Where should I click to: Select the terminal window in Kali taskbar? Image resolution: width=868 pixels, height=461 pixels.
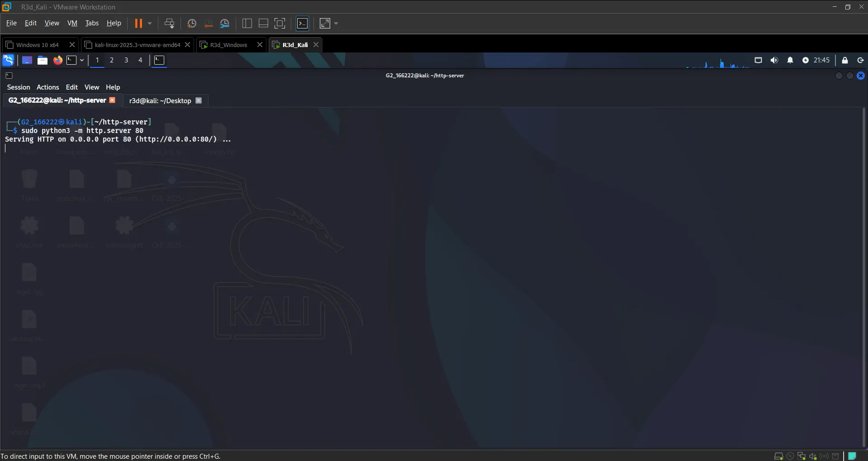(x=159, y=60)
